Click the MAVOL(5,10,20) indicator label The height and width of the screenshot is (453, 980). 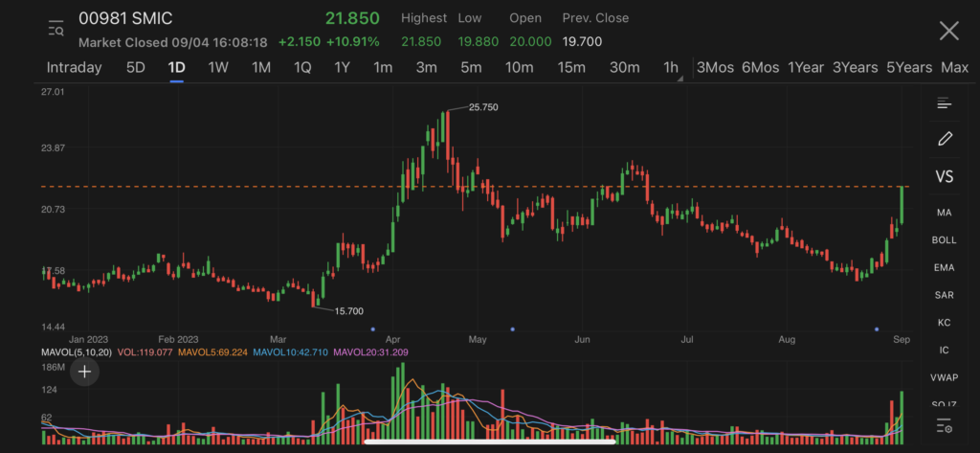tap(77, 352)
